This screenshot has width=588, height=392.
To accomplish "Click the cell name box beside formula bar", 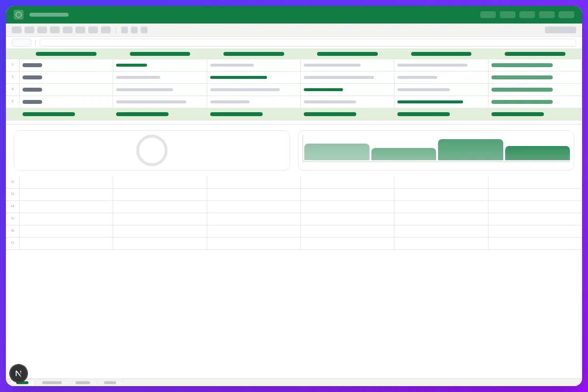I will click(22, 43).
